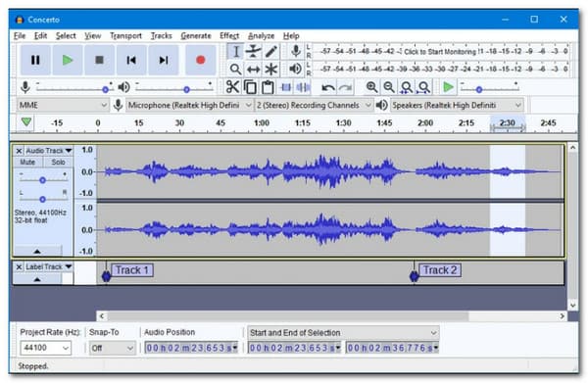Skip to Start of the project

tap(131, 60)
